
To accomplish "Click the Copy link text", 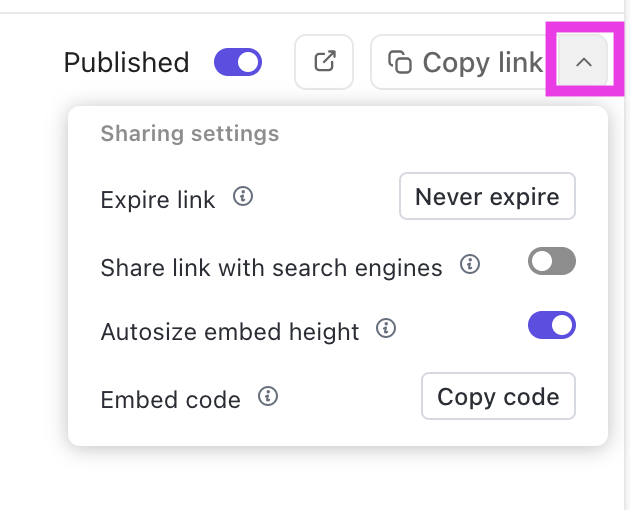I will click(482, 62).
